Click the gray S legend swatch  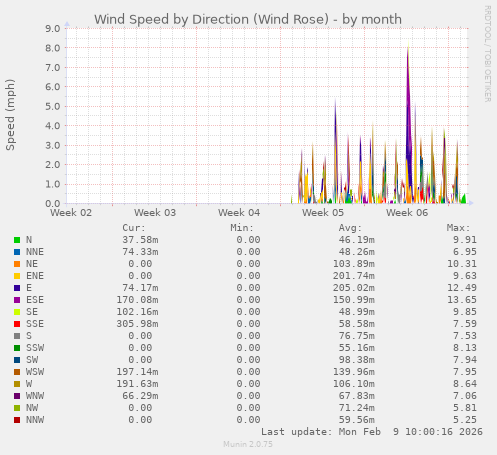click(x=17, y=336)
